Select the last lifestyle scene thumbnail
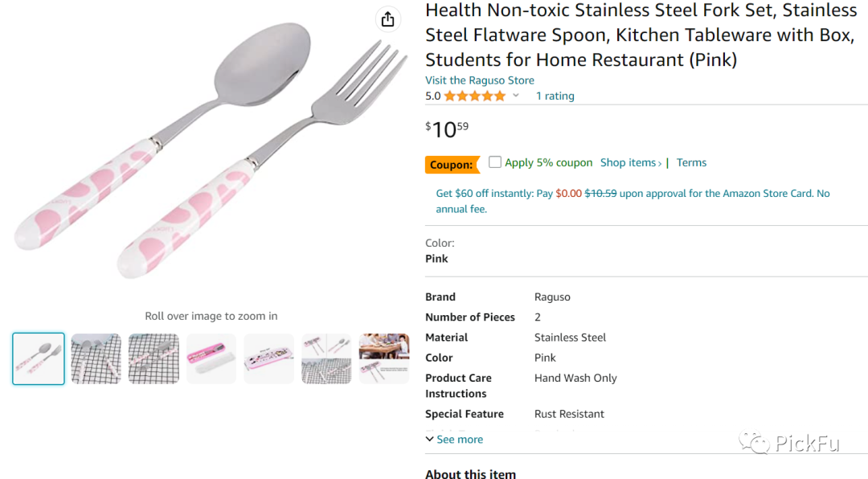 click(384, 358)
